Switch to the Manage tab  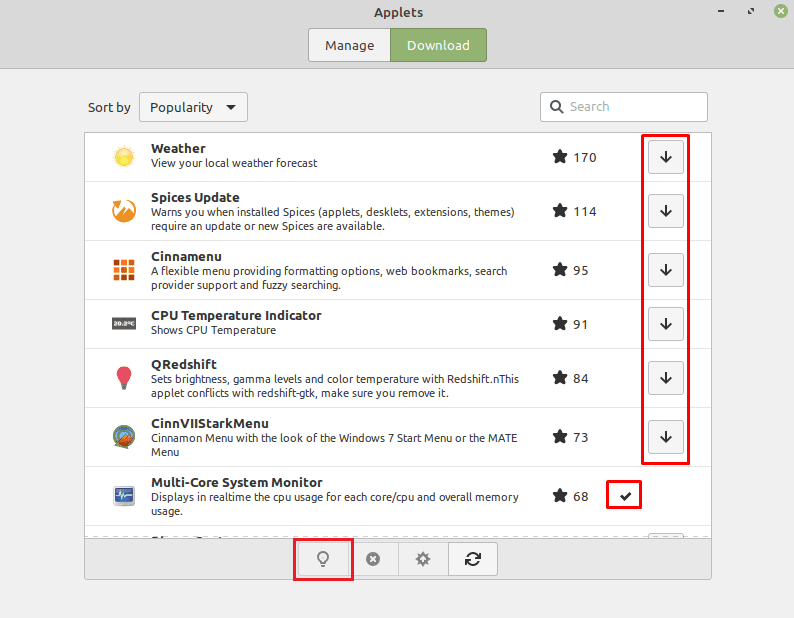click(x=349, y=45)
